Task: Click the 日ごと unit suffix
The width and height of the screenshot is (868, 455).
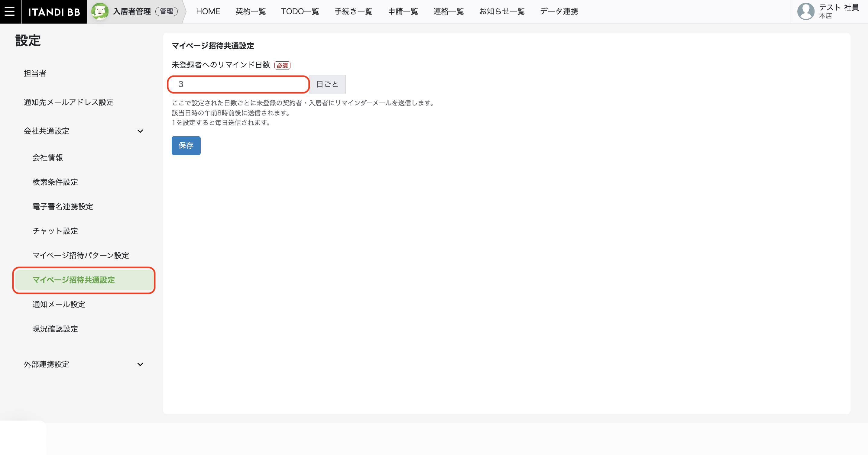Action: (x=328, y=84)
